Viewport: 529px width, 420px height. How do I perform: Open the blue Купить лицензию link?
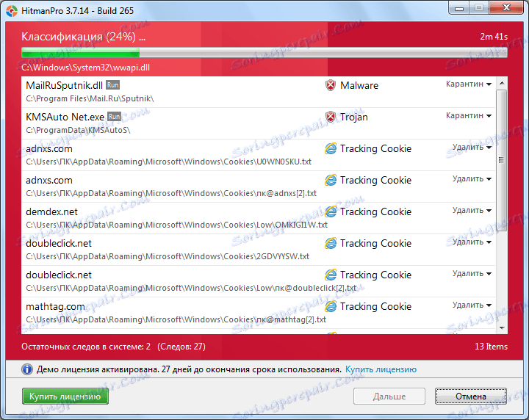(381, 369)
